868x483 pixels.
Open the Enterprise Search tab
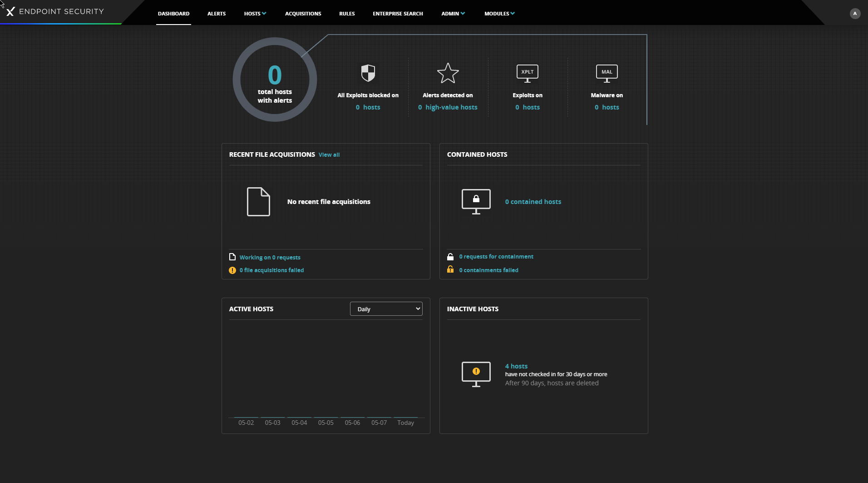point(398,14)
